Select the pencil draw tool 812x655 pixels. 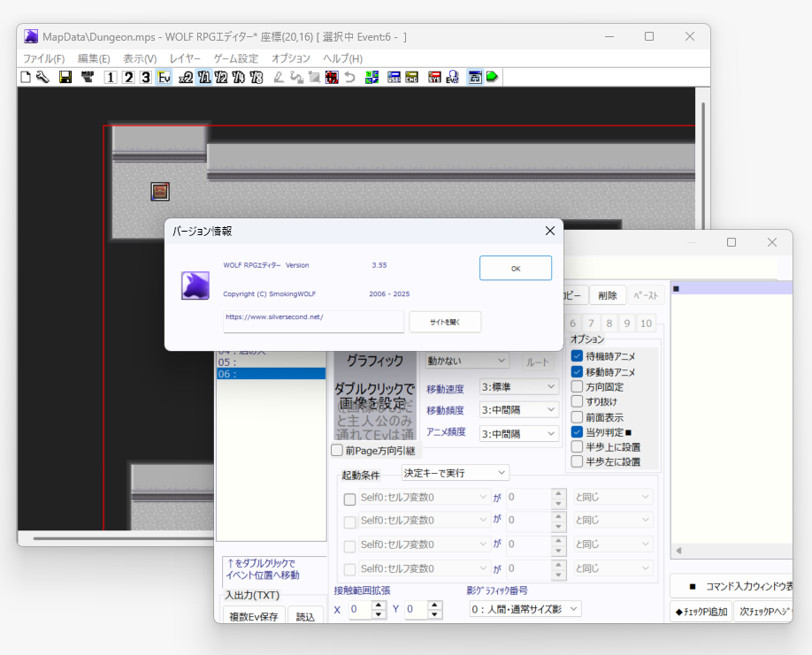tap(279, 78)
